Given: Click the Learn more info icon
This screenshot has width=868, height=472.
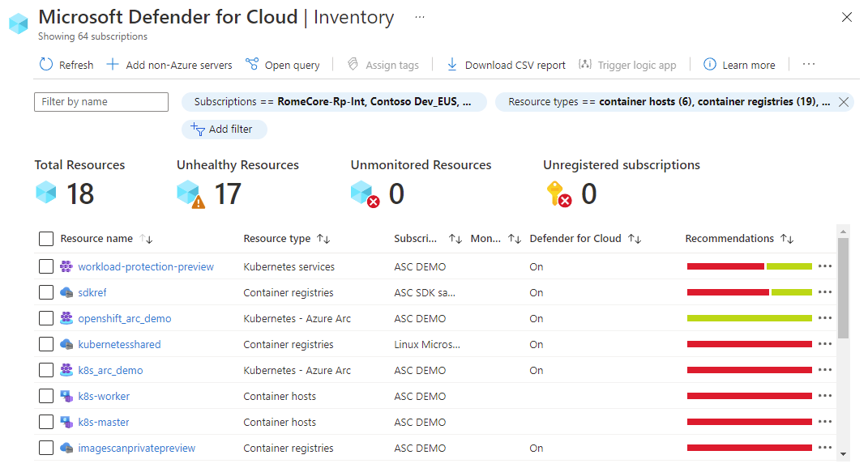Looking at the screenshot, I should point(710,64).
